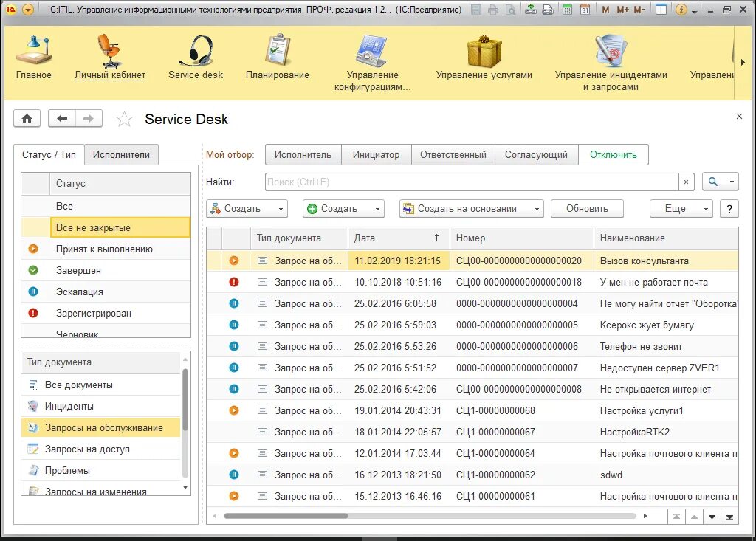Click the M memory button
756x541 pixels.
[x=605, y=9]
